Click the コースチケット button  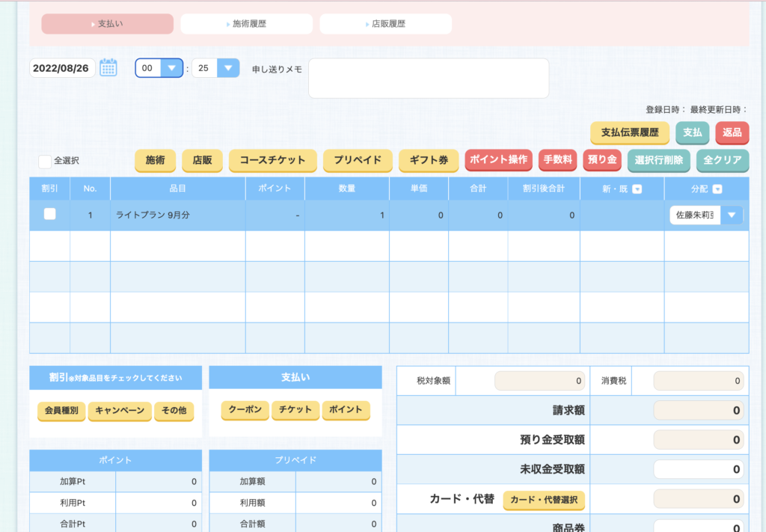pyautogui.click(x=272, y=160)
